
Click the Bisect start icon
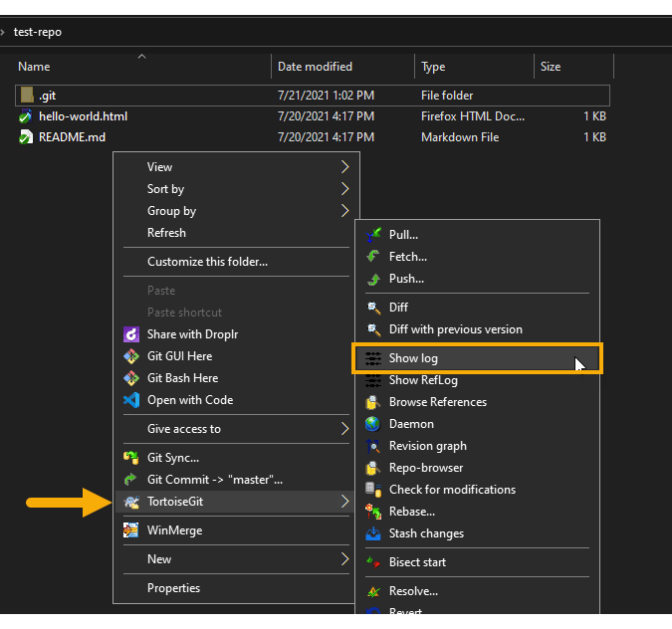[373, 561]
